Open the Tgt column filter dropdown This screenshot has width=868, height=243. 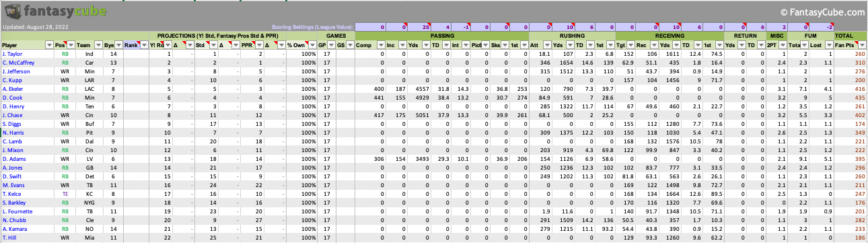point(631,44)
